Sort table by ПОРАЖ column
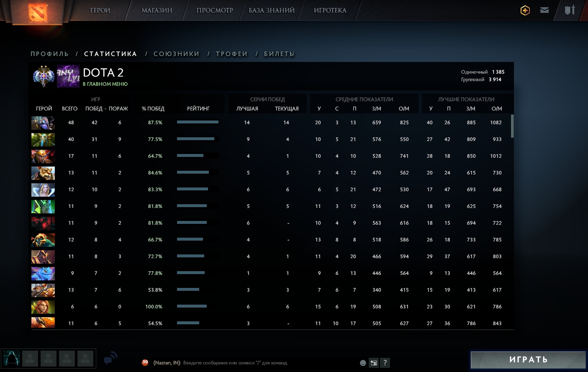 click(x=118, y=109)
